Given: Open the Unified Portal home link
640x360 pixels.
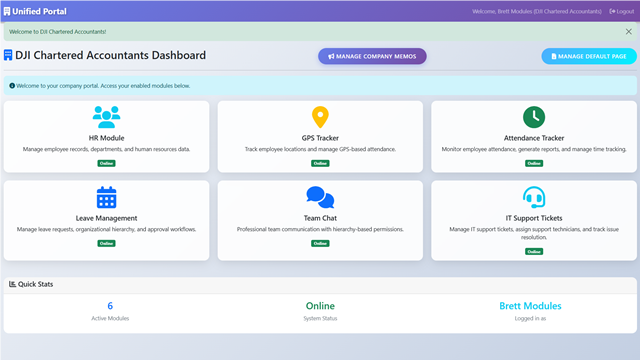Looking at the screenshot, I should (35, 11).
